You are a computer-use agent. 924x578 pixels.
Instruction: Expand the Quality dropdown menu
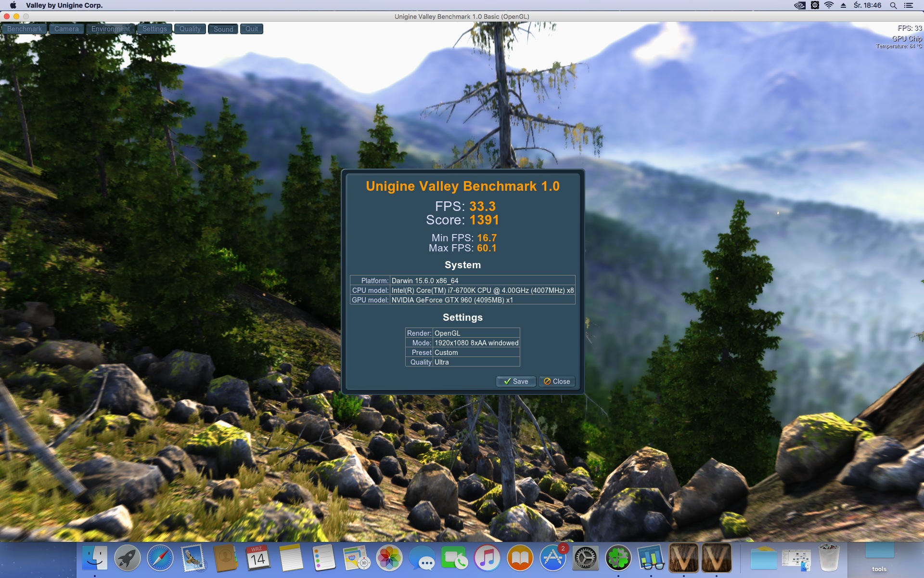pos(190,29)
